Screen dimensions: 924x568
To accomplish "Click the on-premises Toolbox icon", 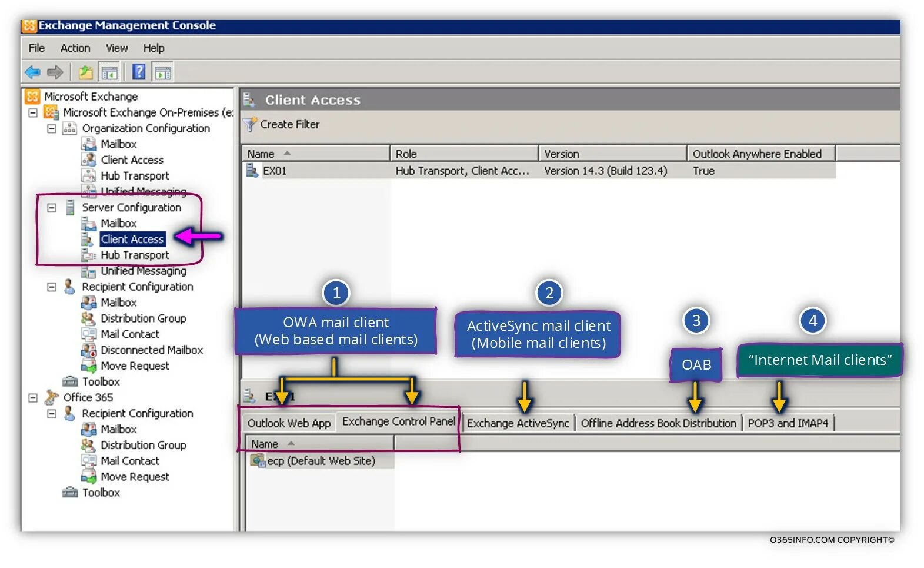I will (70, 381).
